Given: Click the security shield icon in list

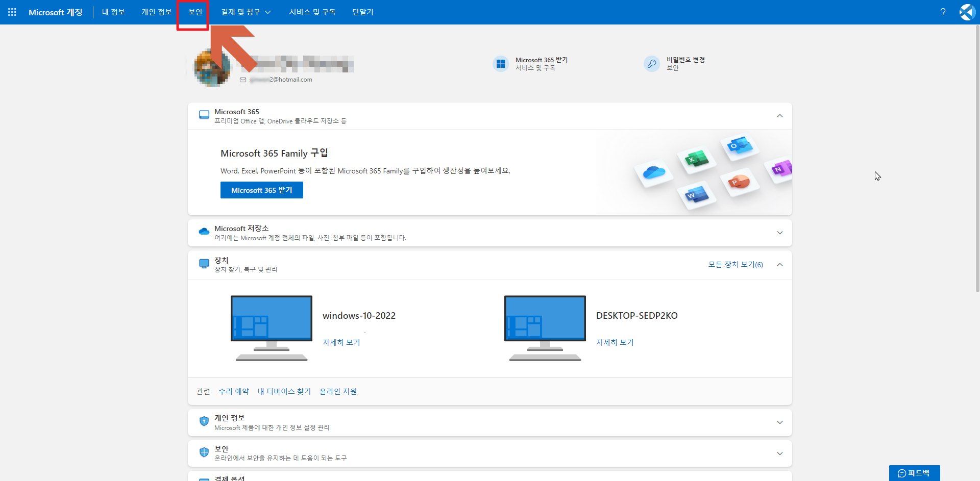Looking at the screenshot, I should coord(204,452).
